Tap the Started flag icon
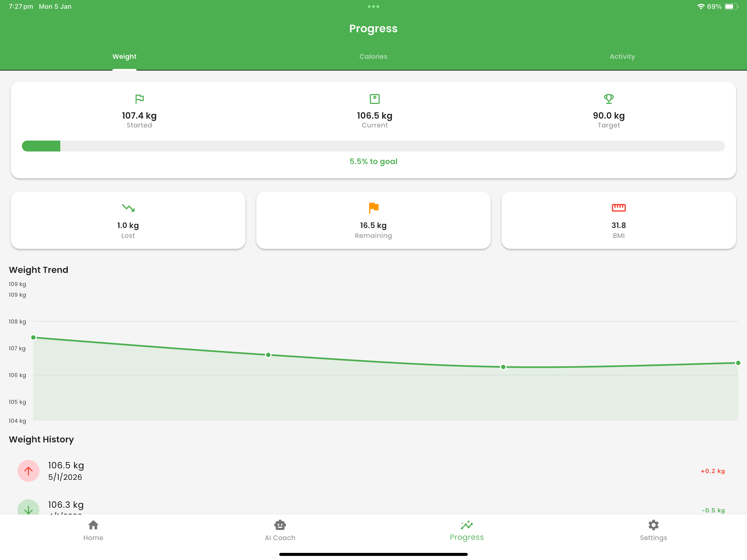The width and height of the screenshot is (747, 560). [x=139, y=99]
